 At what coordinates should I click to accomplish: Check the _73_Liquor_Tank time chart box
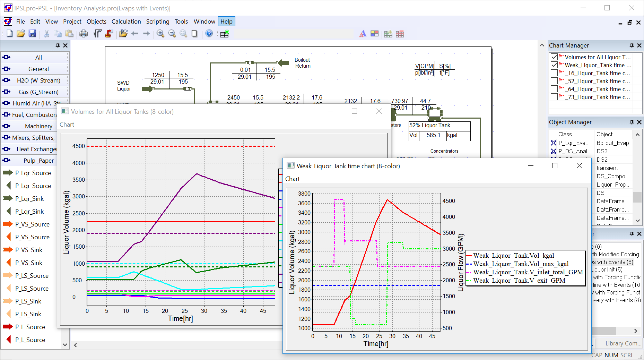(554, 97)
